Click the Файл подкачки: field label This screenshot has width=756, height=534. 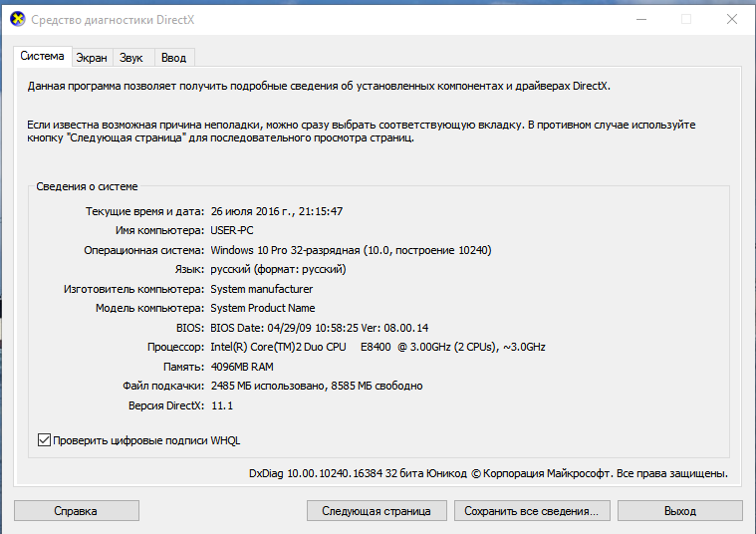point(163,386)
